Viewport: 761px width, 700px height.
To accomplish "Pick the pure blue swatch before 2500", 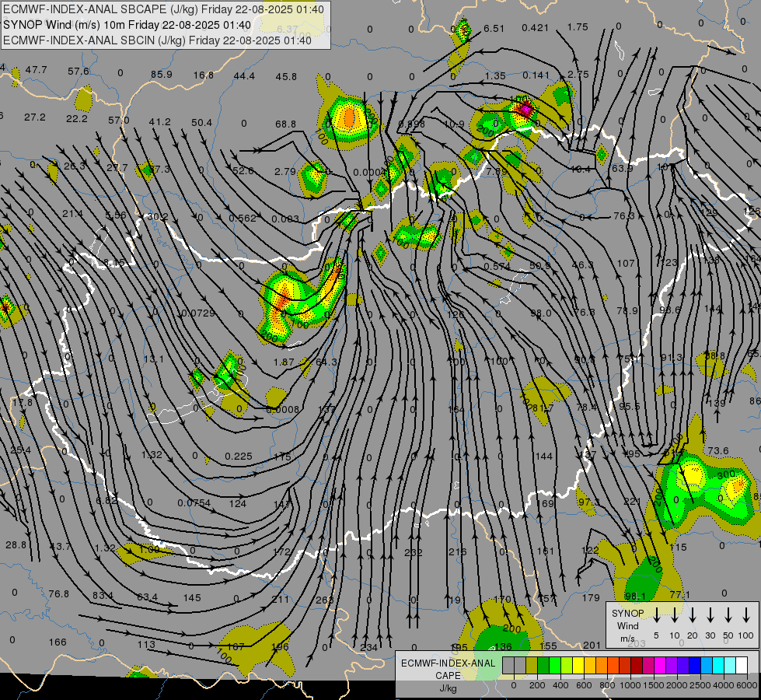I will pyautogui.click(x=694, y=666).
